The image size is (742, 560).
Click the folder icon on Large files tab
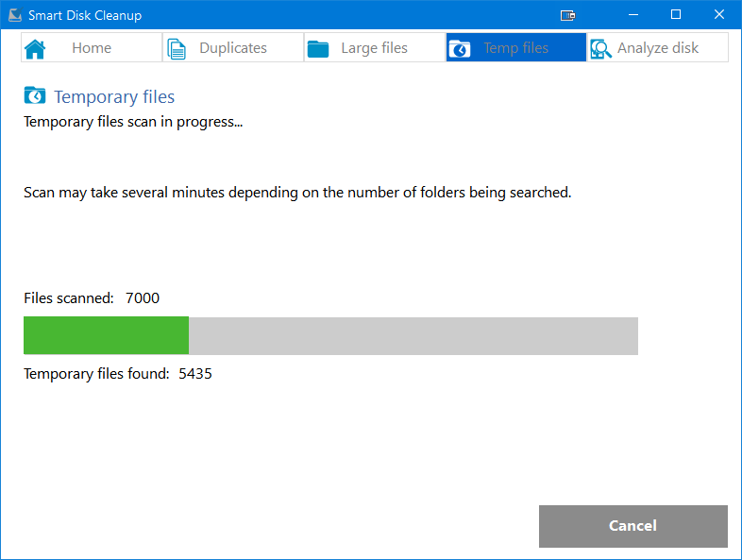click(318, 49)
